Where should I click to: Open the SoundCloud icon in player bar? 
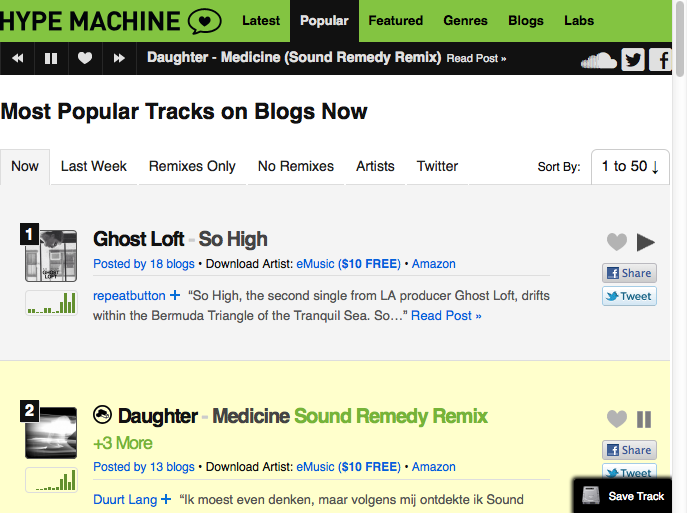coord(598,60)
